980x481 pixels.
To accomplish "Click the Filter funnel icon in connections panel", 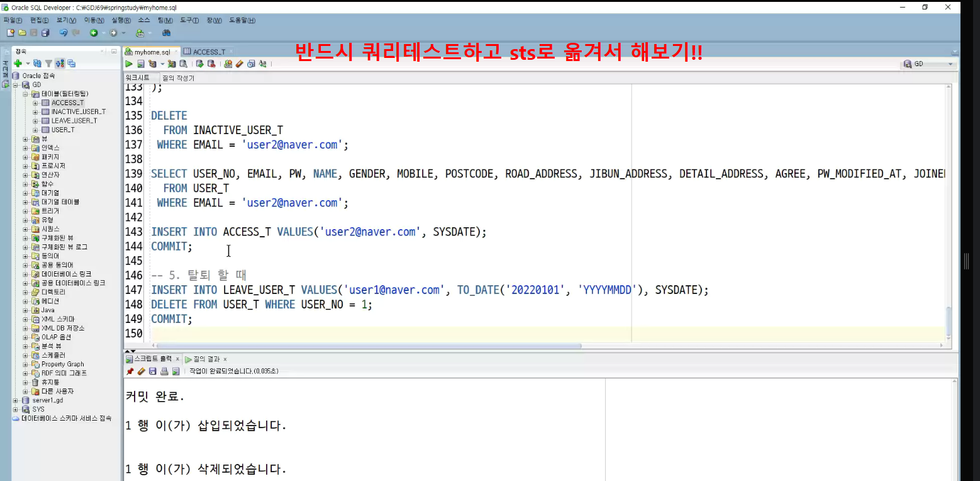I will pos(48,64).
